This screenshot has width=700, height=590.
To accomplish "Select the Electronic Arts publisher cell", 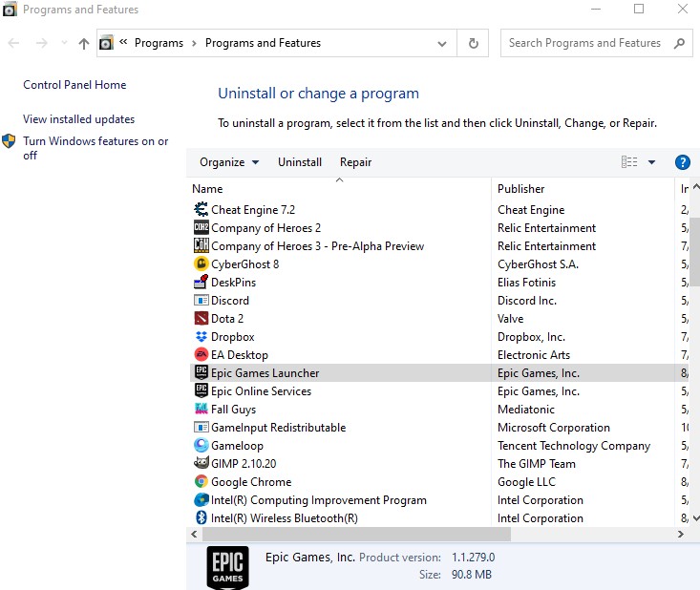I will pyautogui.click(x=534, y=355).
